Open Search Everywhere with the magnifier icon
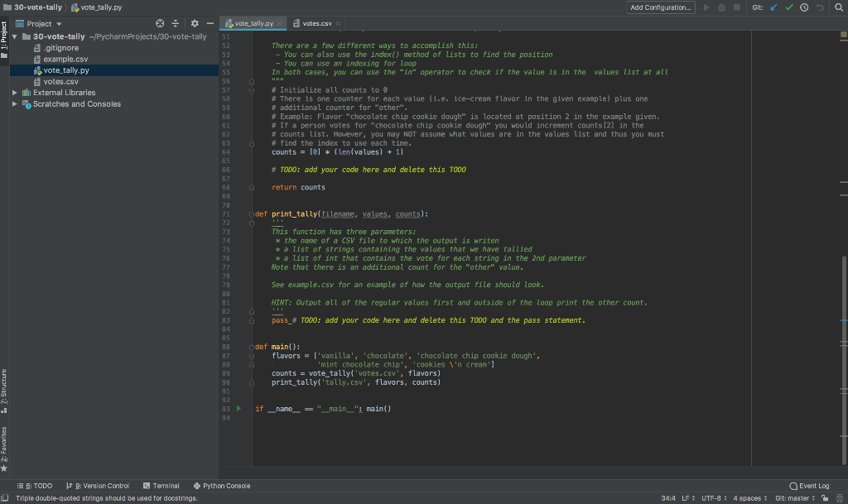The image size is (848, 504). point(839,7)
